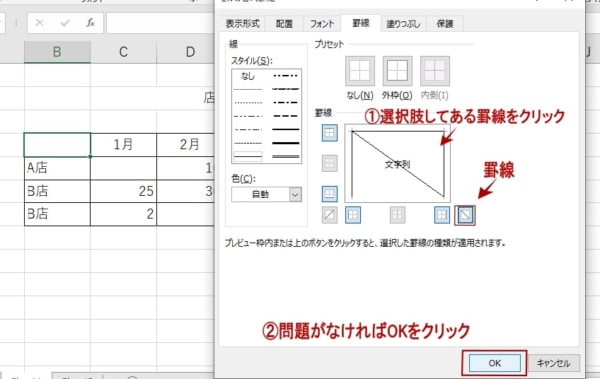
Task: Toggle the left border button
Action: pyautogui.click(x=353, y=215)
